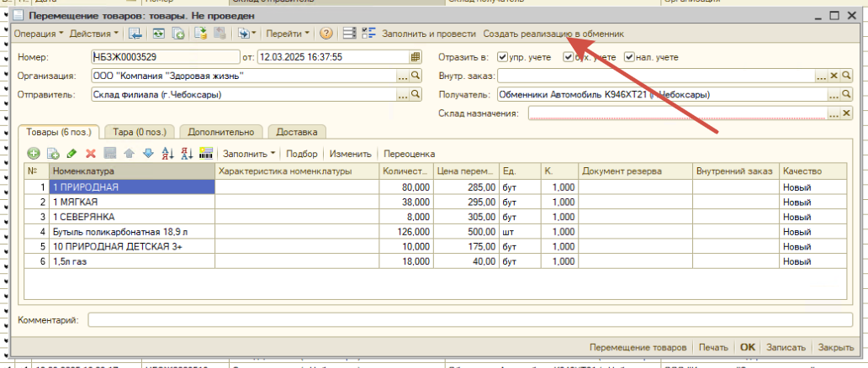Open help question mark icon
The height and width of the screenshot is (368, 868).
click(326, 34)
